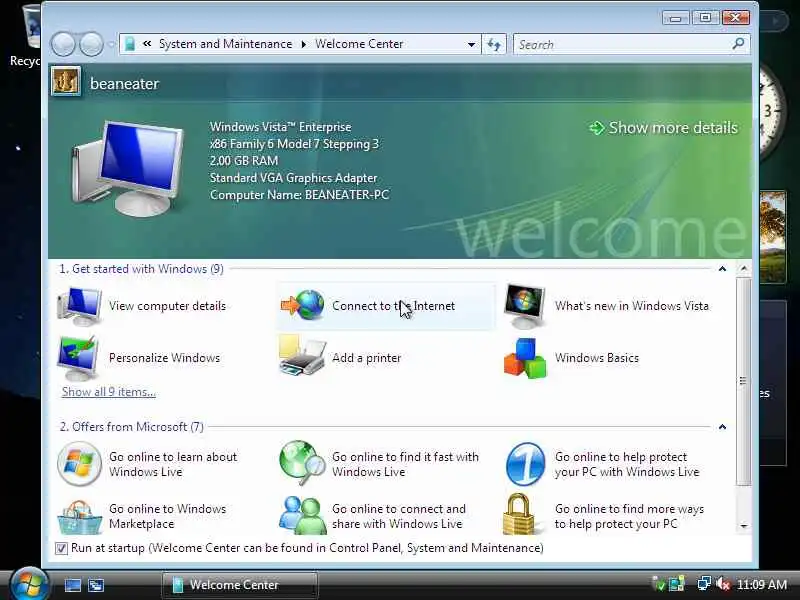
Task: Click System and Maintenance breadcrumb
Action: point(226,44)
